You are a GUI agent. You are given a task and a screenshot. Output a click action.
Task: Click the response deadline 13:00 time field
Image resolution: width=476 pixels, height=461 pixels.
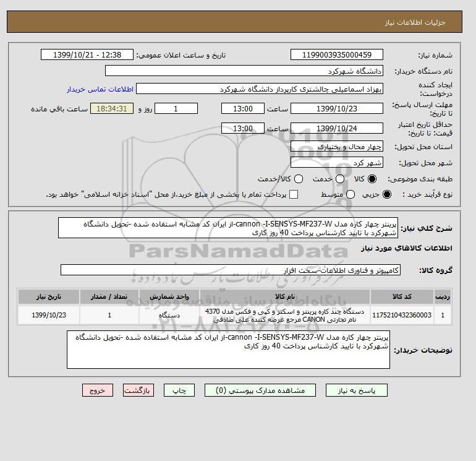pos(243,108)
